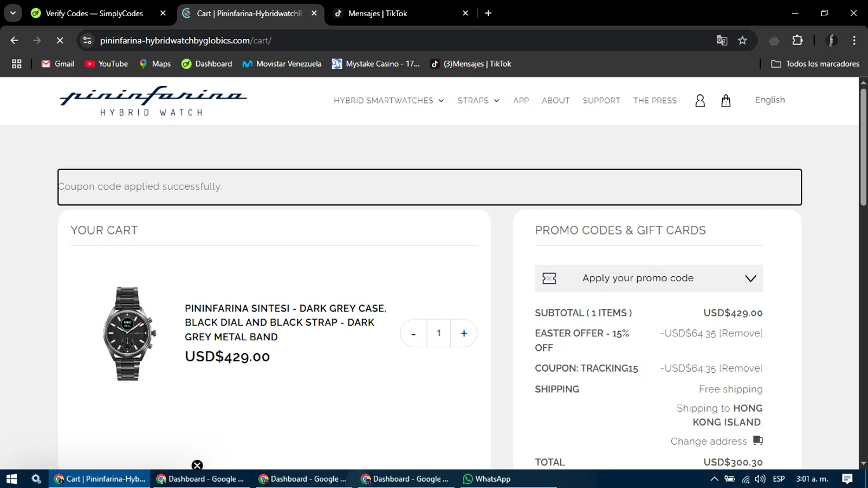Bookmark this page with the star icon
This screenshot has height=488, width=868.
(742, 41)
